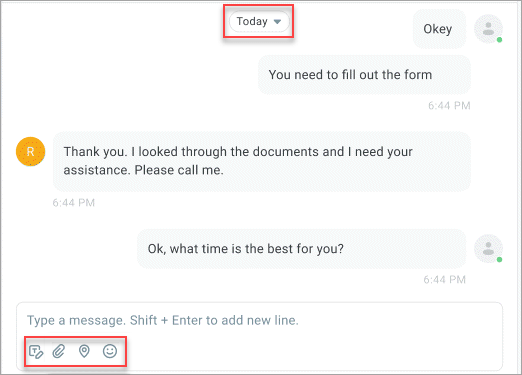This screenshot has width=522, height=375.
Task: Open the message templates icon
Action: 36,352
